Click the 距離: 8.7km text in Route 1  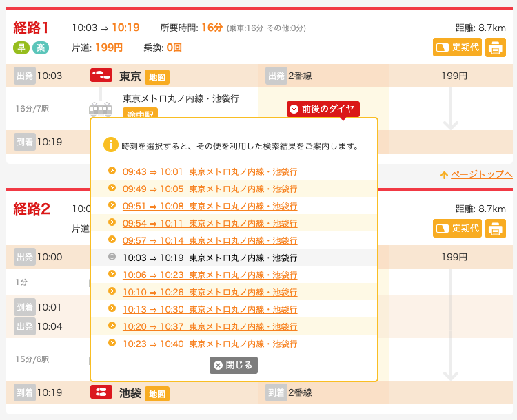tap(480, 28)
